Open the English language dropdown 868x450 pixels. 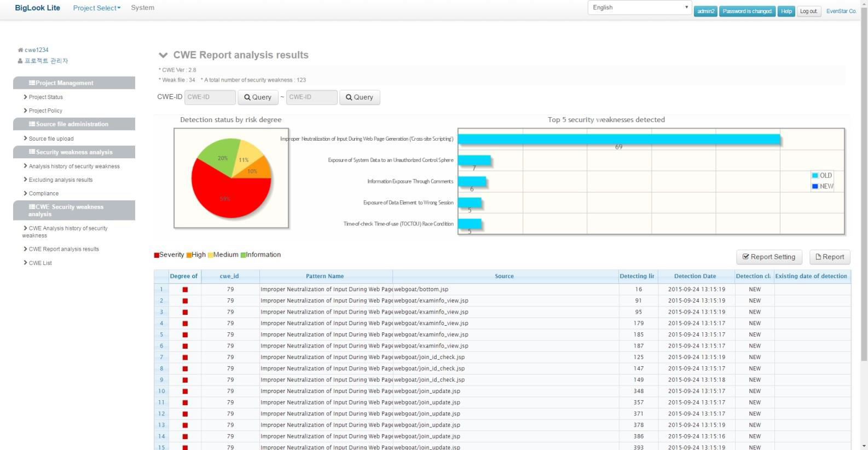click(x=639, y=8)
